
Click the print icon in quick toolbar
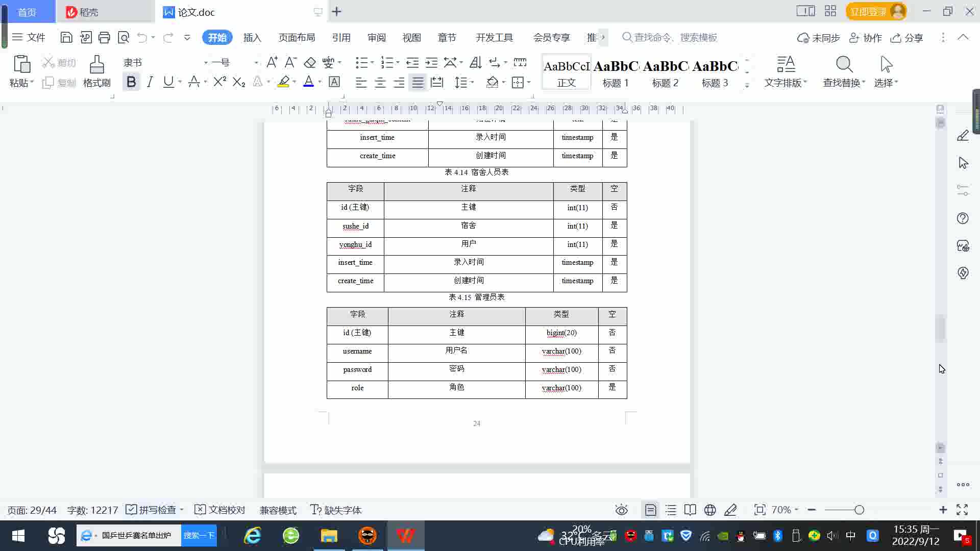(104, 37)
